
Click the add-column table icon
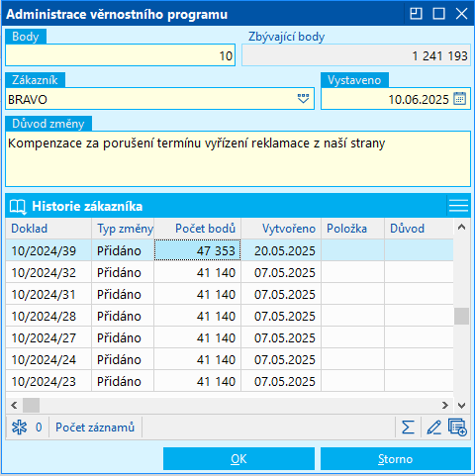click(x=457, y=428)
